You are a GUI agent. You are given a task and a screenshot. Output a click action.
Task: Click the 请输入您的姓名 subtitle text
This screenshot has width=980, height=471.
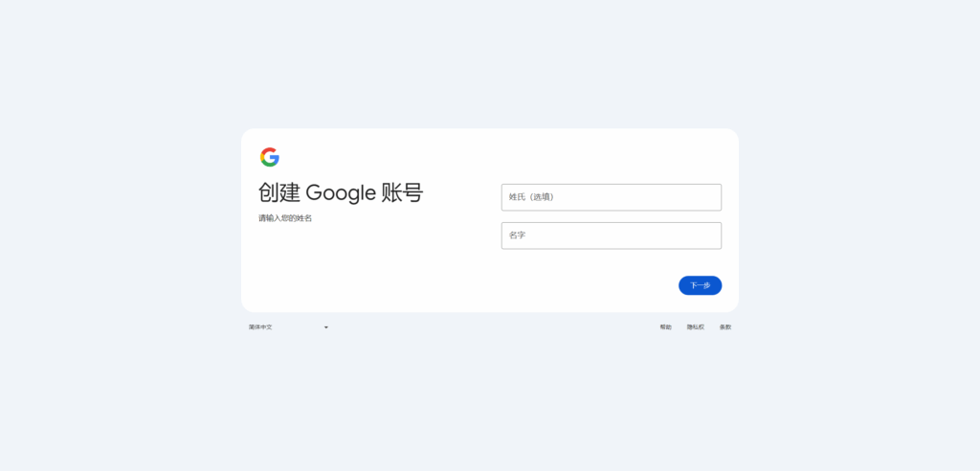pos(285,218)
